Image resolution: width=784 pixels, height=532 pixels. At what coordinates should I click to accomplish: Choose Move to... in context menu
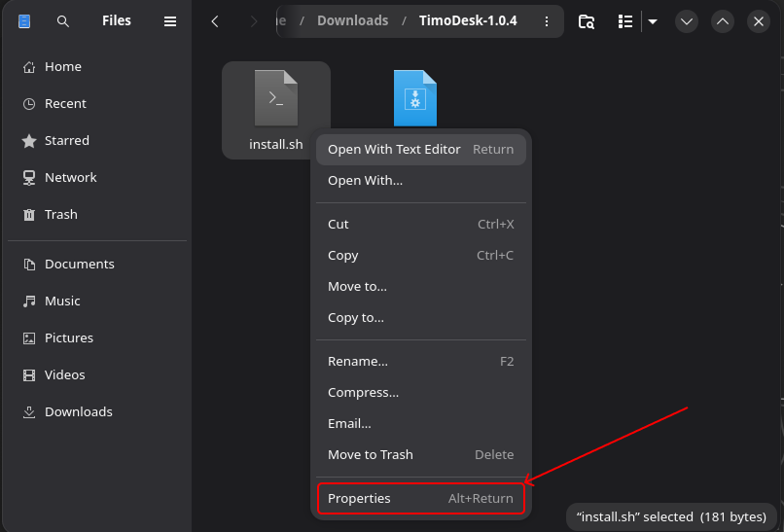421,287
